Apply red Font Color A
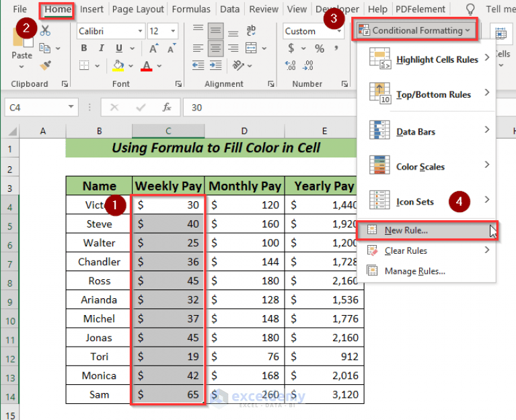The image size is (516, 420). click(x=147, y=65)
